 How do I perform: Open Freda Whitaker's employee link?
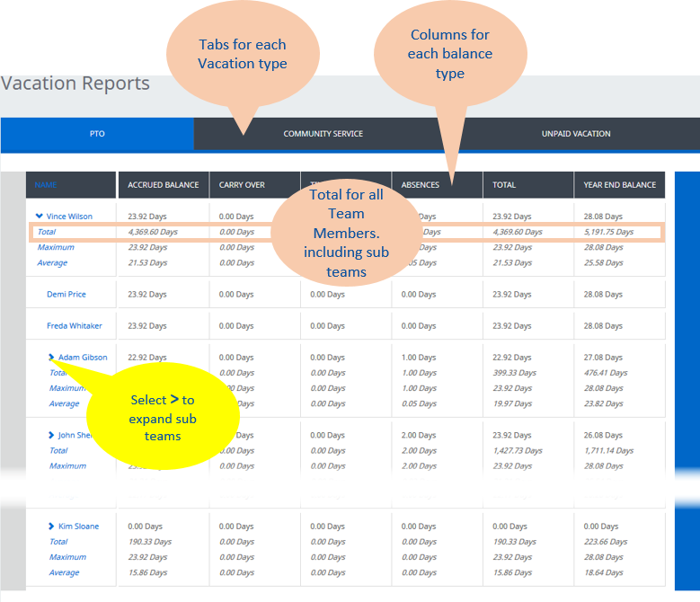75,326
